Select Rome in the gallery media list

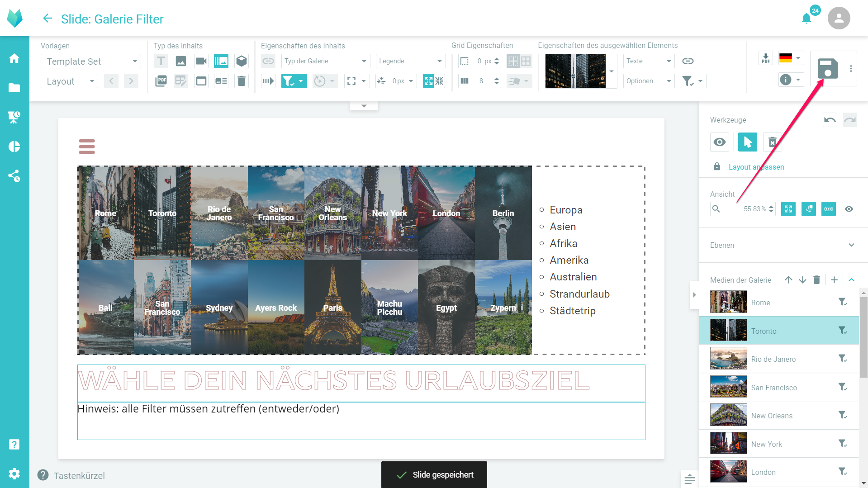pos(779,302)
